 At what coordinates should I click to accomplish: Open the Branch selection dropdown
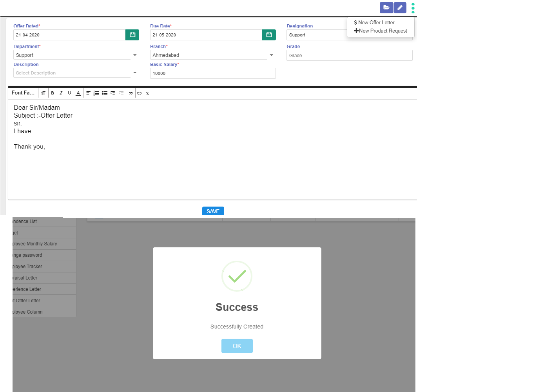coord(272,55)
